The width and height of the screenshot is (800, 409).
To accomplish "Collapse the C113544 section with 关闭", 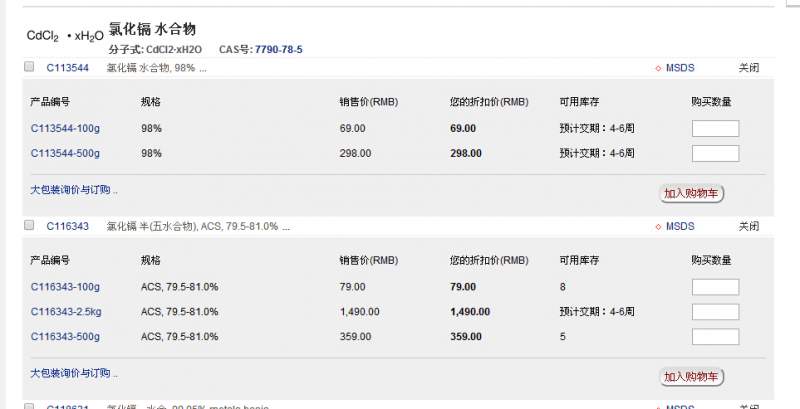I will coord(748,68).
